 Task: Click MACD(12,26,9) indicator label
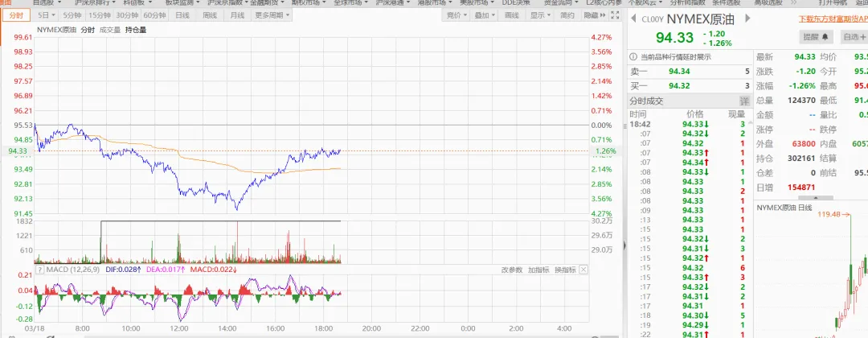73,270
